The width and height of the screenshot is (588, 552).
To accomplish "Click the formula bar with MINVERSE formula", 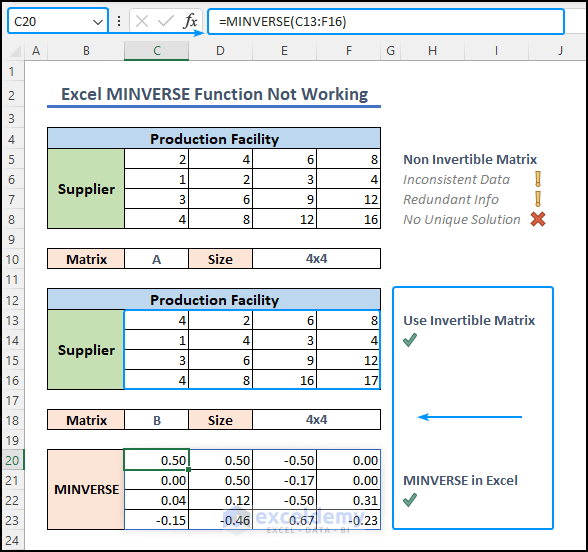I will pos(386,22).
